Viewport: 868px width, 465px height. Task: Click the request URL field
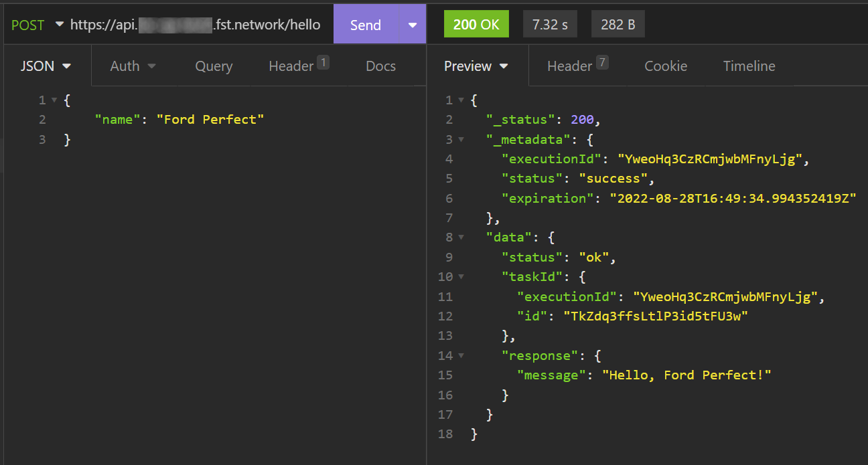[x=195, y=25]
